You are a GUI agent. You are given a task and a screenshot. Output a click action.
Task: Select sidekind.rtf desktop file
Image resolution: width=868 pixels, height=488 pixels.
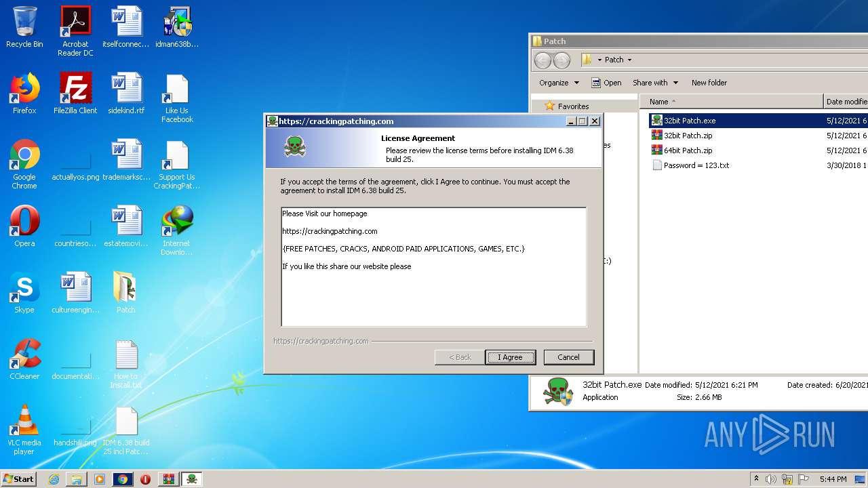pos(126,94)
